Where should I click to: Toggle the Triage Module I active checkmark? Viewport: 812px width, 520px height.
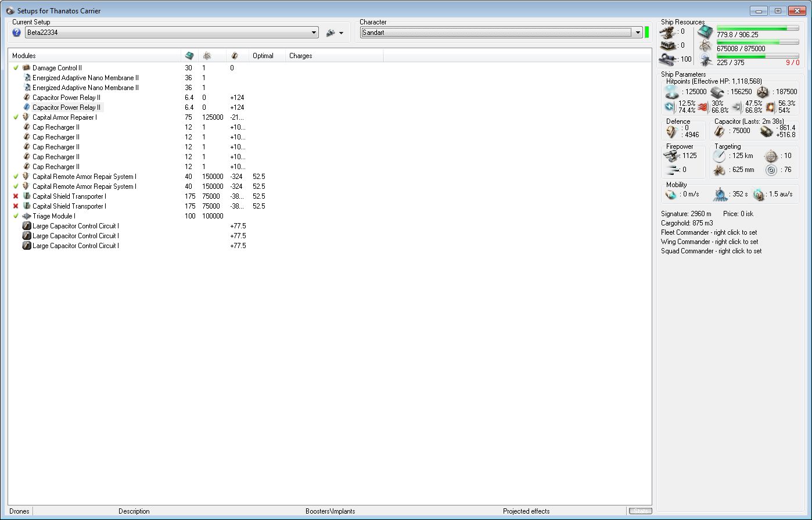[16, 216]
